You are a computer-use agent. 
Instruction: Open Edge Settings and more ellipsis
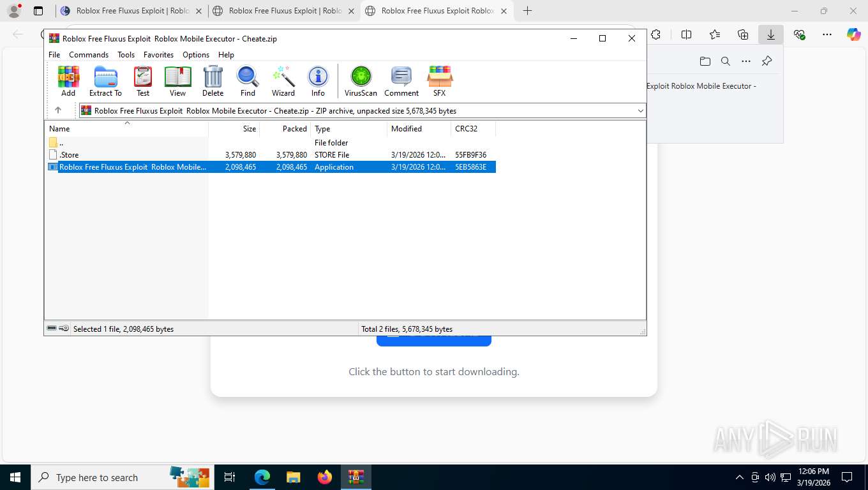827,35
